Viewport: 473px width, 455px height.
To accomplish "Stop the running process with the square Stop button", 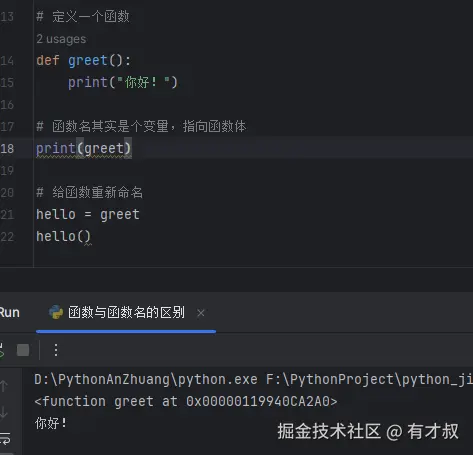I will tap(23, 350).
